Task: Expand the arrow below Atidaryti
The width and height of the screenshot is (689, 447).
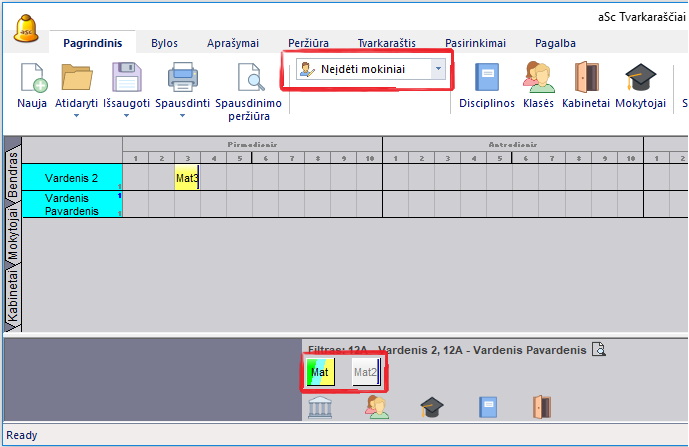Action: (x=77, y=116)
